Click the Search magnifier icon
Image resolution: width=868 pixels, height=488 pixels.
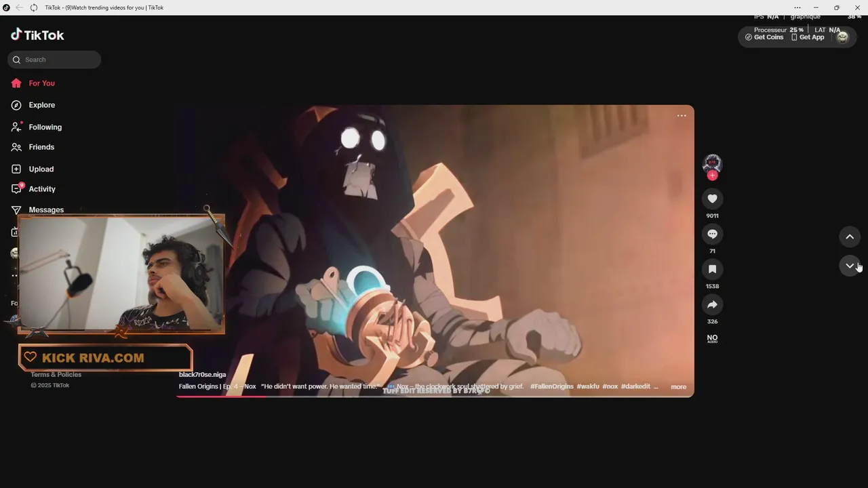pos(16,60)
